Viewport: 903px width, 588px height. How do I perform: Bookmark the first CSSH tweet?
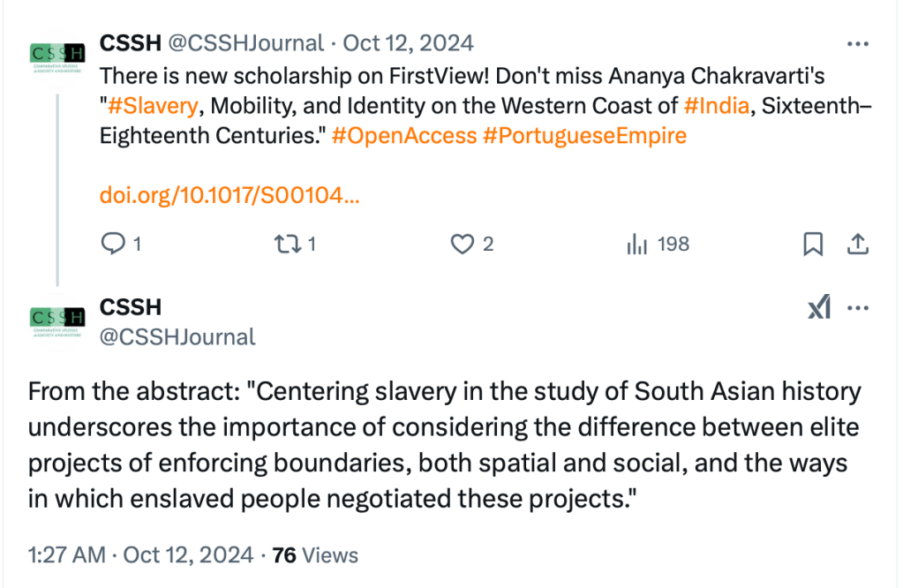click(x=813, y=244)
